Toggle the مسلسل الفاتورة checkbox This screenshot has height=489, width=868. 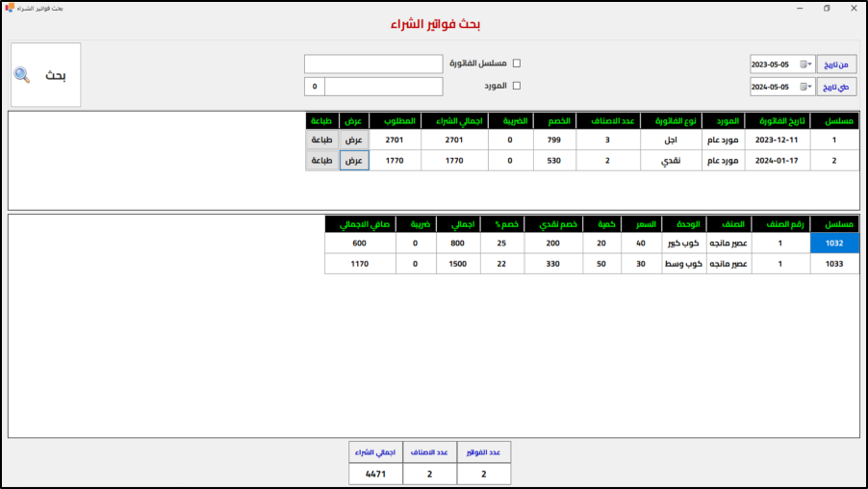coord(516,64)
